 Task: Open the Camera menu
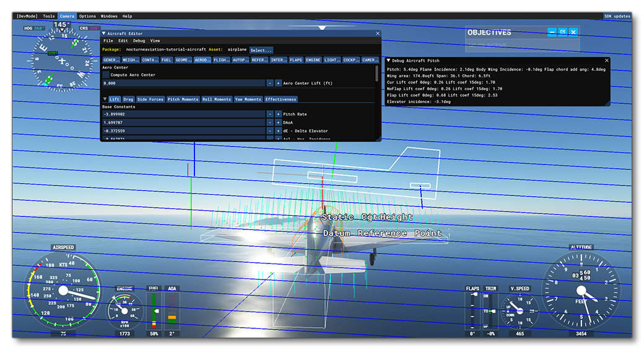pyautogui.click(x=66, y=17)
